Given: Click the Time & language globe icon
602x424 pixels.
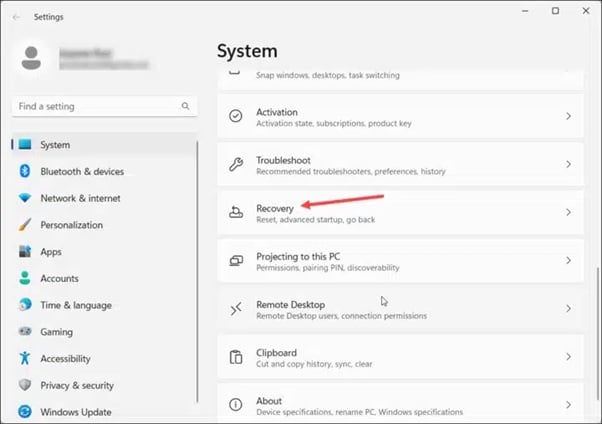Looking at the screenshot, I should click(x=25, y=305).
